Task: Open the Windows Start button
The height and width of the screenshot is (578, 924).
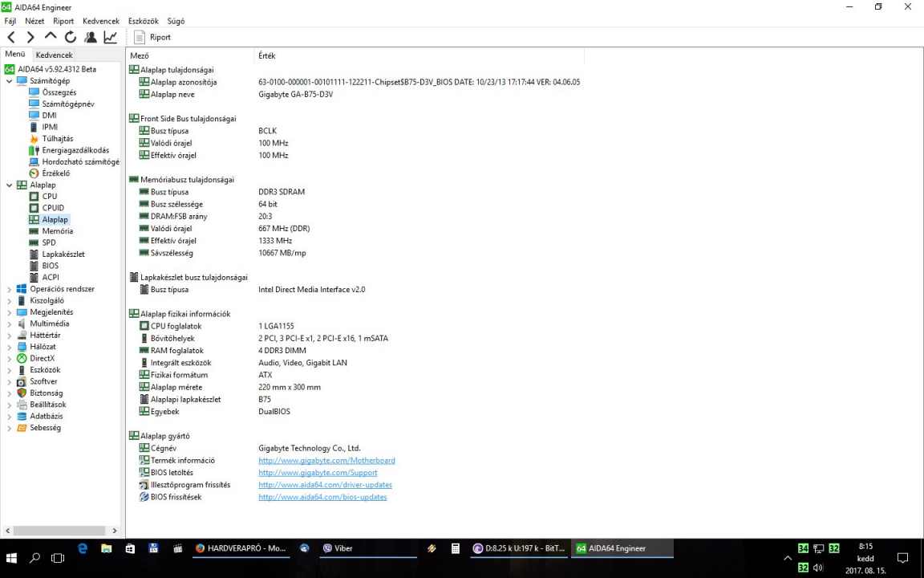Action: pyautogui.click(x=11, y=558)
